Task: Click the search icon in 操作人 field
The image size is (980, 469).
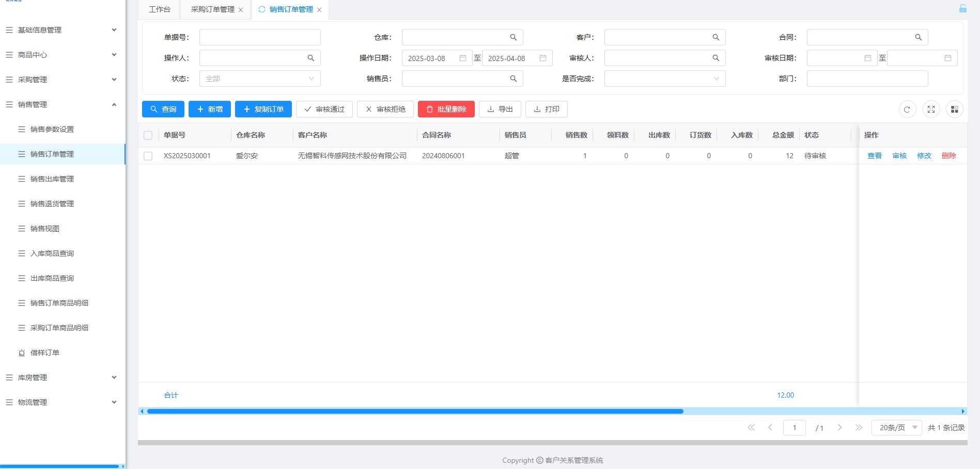Action: point(311,58)
